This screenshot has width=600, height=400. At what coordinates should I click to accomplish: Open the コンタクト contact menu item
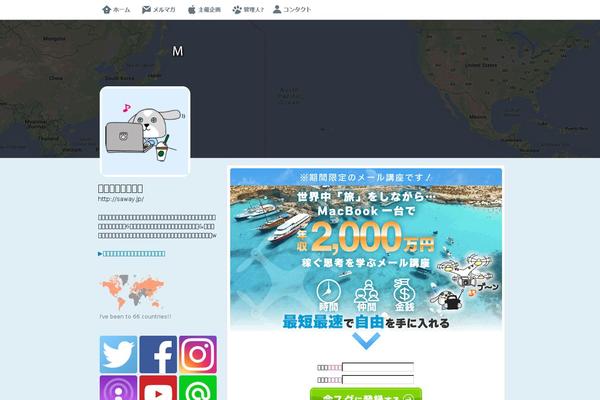pyautogui.click(x=292, y=10)
